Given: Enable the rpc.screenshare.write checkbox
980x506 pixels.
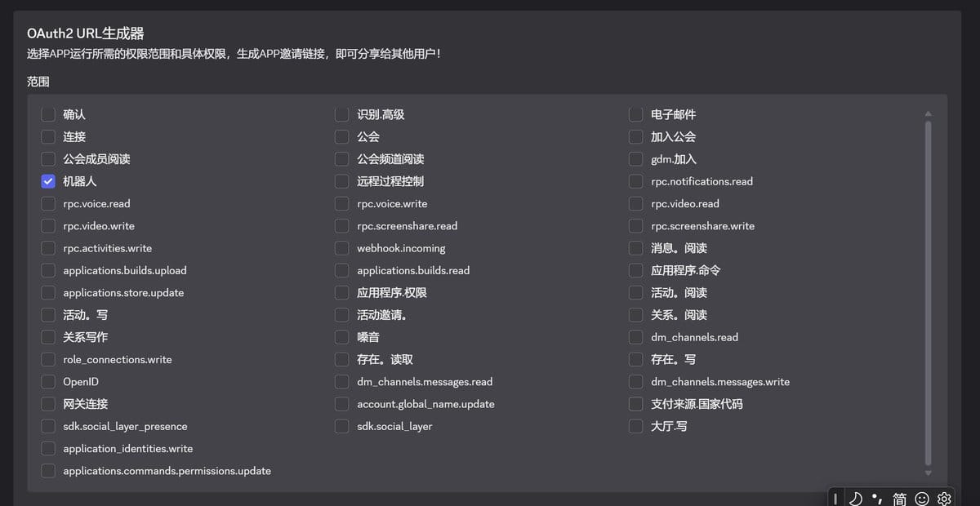Looking at the screenshot, I should 636,225.
